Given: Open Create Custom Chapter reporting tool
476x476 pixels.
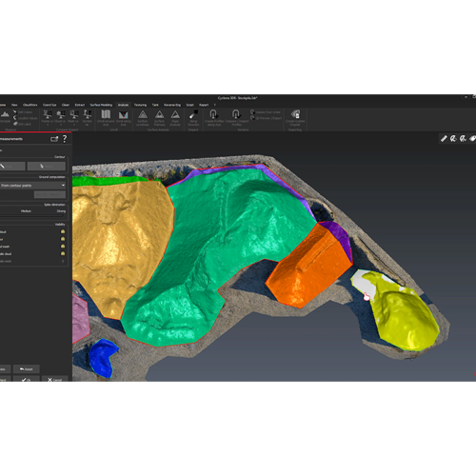Looking at the screenshot, I should [295, 118].
